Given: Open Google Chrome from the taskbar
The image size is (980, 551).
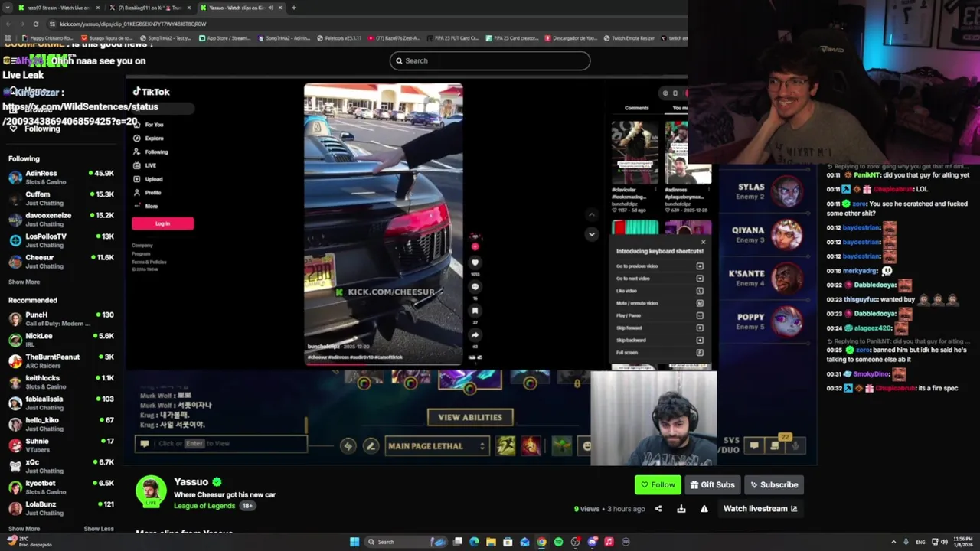Looking at the screenshot, I should [x=541, y=542].
